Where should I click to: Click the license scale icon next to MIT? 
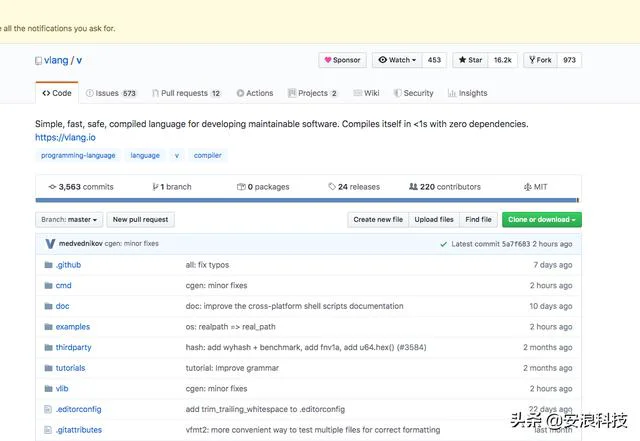point(527,187)
